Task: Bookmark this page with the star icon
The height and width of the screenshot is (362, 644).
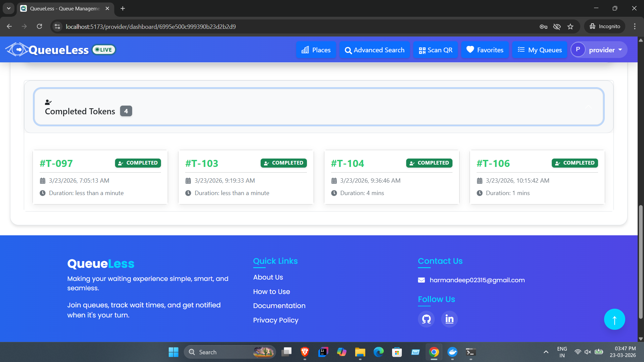Action: tap(570, 26)
